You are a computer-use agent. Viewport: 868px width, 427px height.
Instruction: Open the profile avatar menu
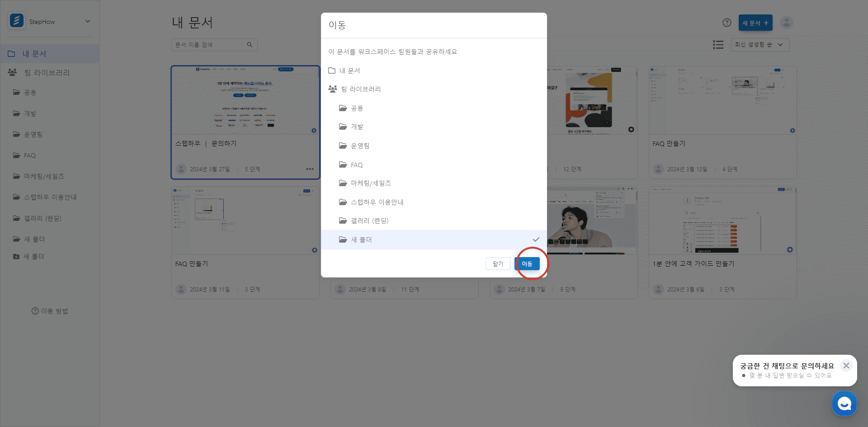pos(787,23)
